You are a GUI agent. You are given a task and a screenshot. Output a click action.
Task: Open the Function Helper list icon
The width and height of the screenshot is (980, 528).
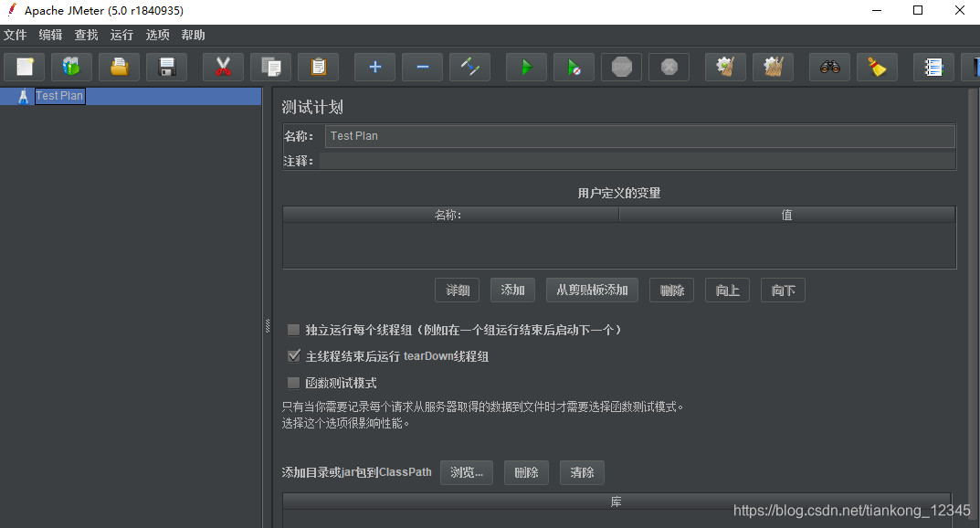933,67
